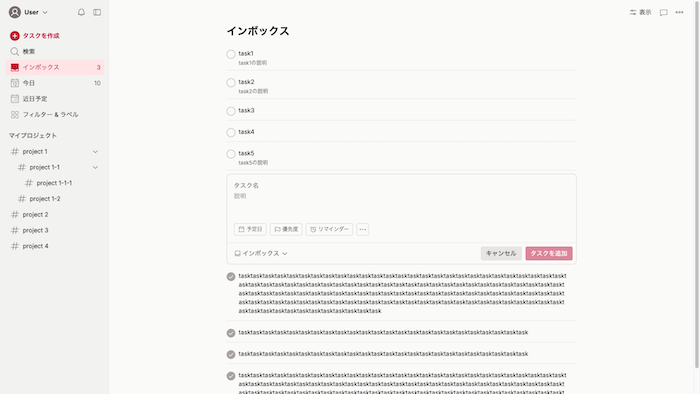The image size is (700, 394).
Task: Click hash icon beside project 1
Action: coord(15,152)
